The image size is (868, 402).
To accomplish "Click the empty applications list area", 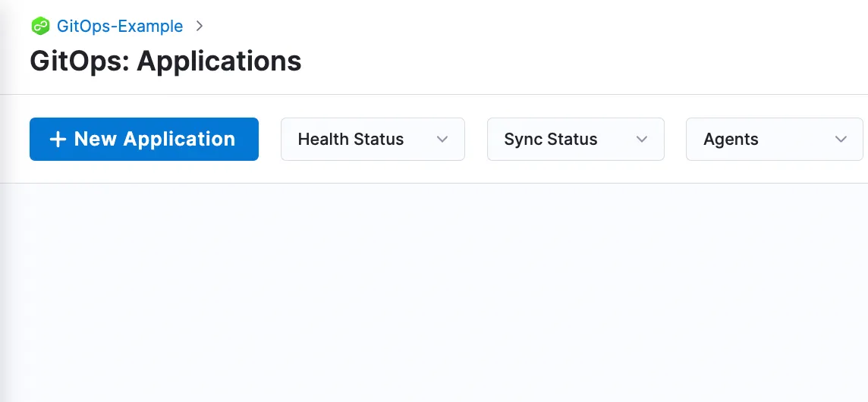I will click(434, 293).
